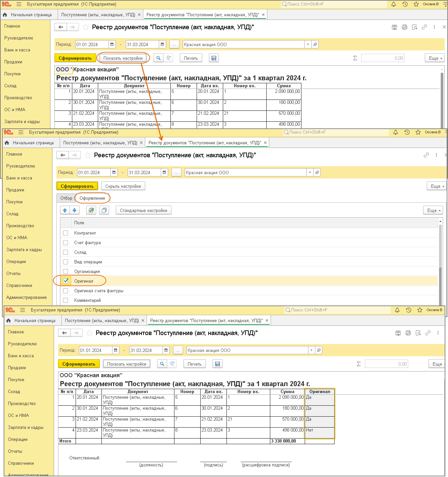Bottom window: click the Печать button
This screenshot has height=477, width=448.
tap(195, 364)
